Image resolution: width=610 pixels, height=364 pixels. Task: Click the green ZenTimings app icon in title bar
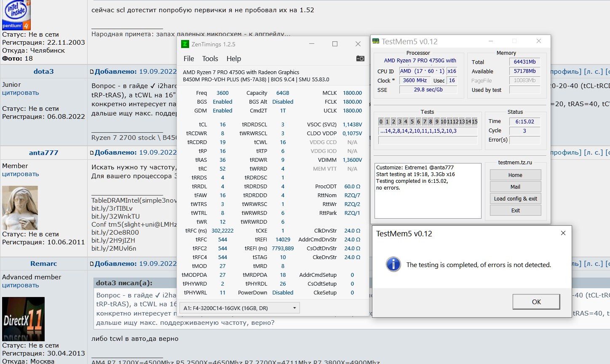(185, 44)
